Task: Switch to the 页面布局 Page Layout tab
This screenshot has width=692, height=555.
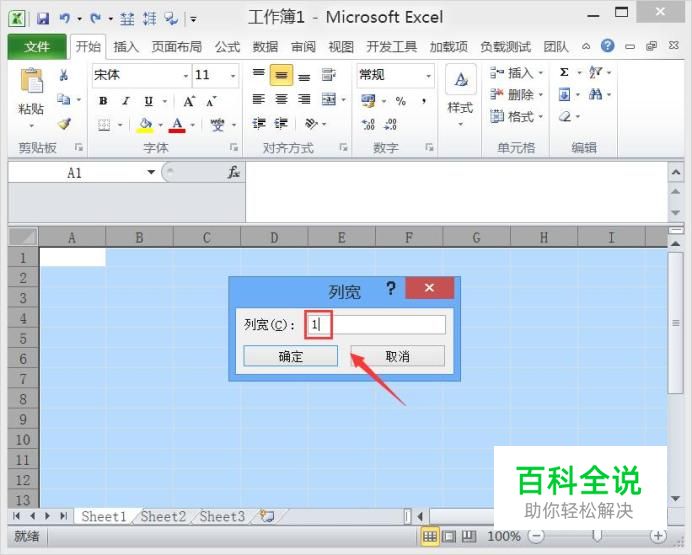Action: pos(177,46)
